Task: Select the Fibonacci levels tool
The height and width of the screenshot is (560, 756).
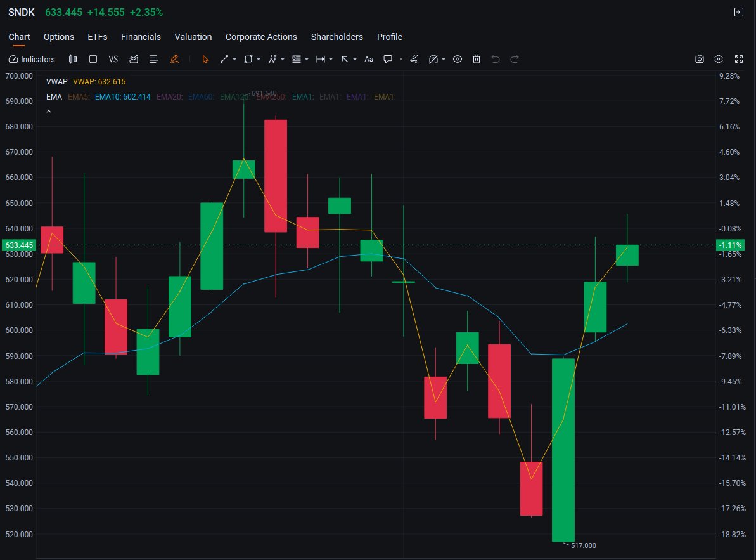Action: (x=297, y=60)
